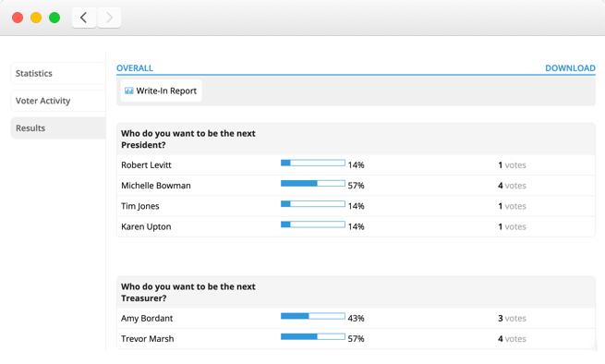605x364 pixels.
Task: Click Amy Bordant's 3 votes count
Action: click(x=512, y=319)
